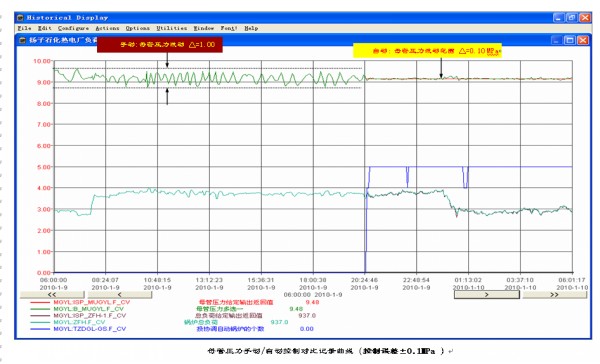Image resolution: width=600 pixels, height=364 pixels.
Task: Open the Configure menu
Action: point(73,28)
